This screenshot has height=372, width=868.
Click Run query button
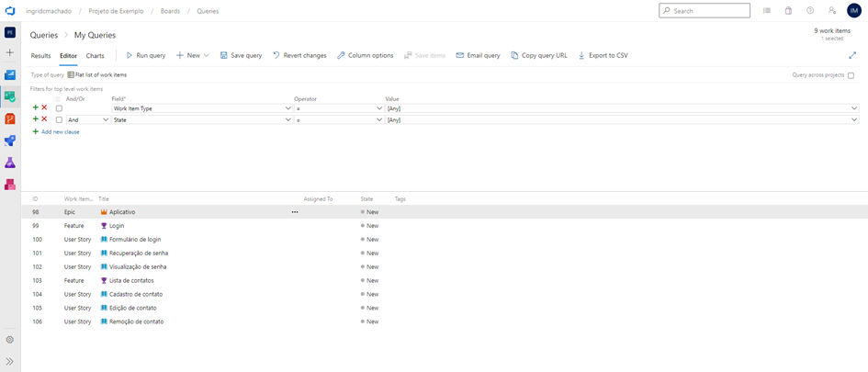click(146, 55)
